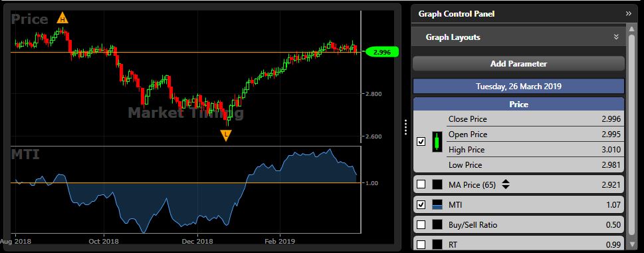Click the L low marker on price chart
Image resolution: width=644 pixels, height=253 pixels.
(226, 135)
